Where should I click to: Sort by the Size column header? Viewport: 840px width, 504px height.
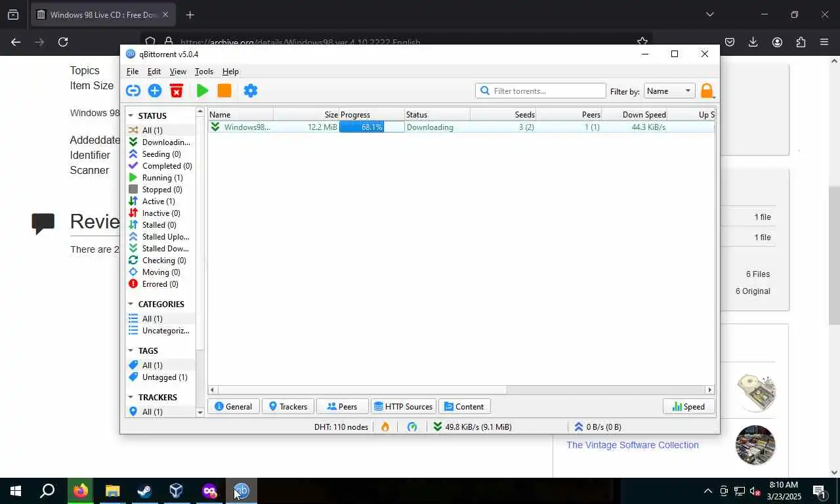[x=306, y=115]
